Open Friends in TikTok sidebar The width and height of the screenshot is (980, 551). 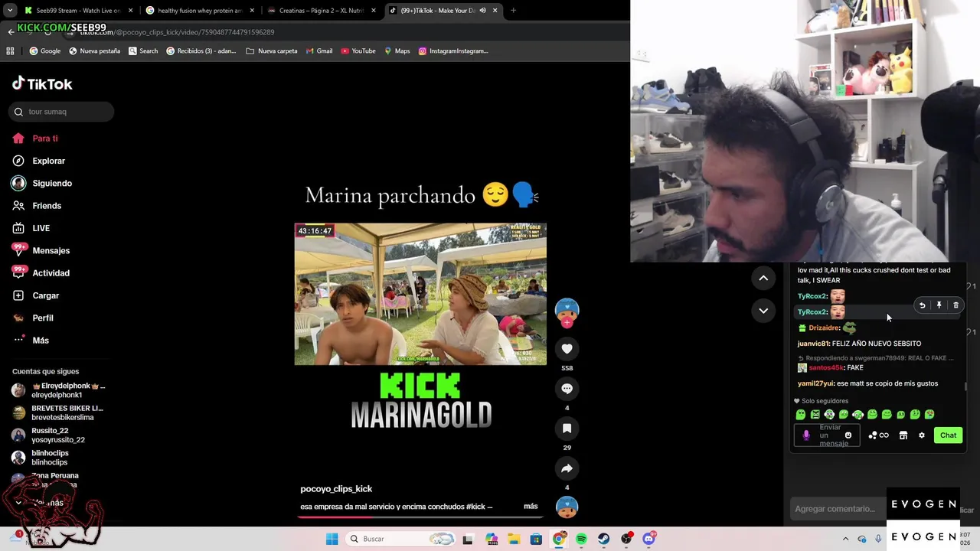point(37,206)
